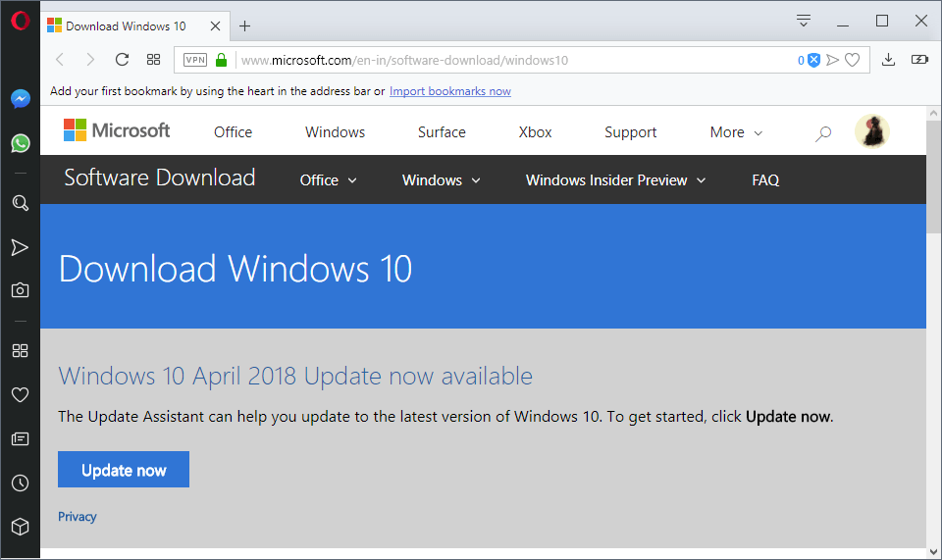This screenshot has width=942, height=560.
Task: Search Microsoft site with magnifier icon
Action: point(823,132)
